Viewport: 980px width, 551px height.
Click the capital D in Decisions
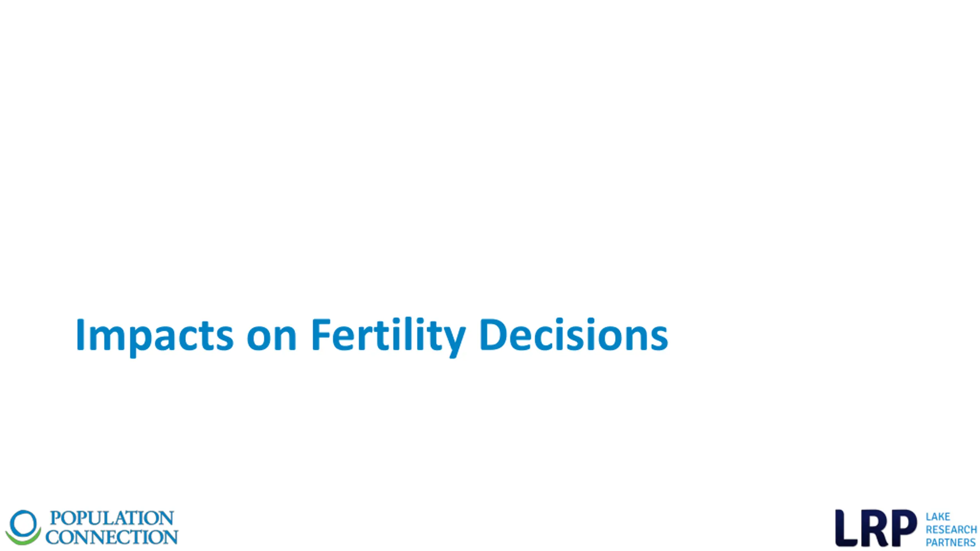click(493, 334)
